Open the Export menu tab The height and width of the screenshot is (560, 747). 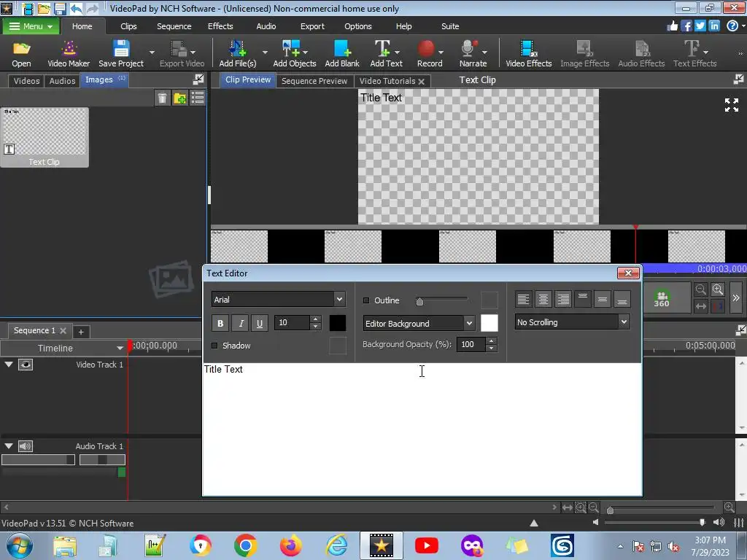(312, 26)
